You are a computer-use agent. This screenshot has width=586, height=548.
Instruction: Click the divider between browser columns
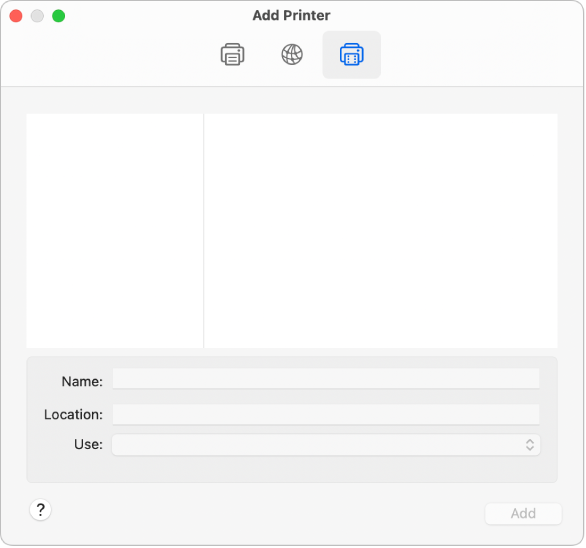click(x=204, y=231)
